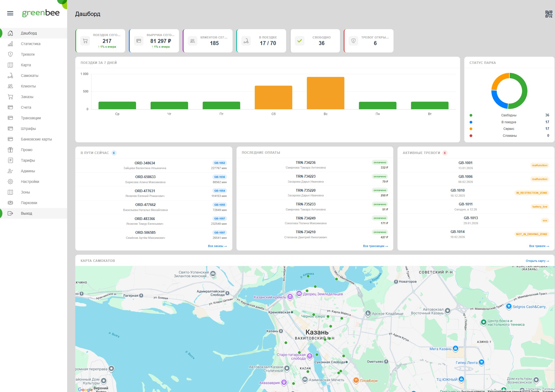Click the QR code icon in header
The image size is (555, 392).
point(549,14)
